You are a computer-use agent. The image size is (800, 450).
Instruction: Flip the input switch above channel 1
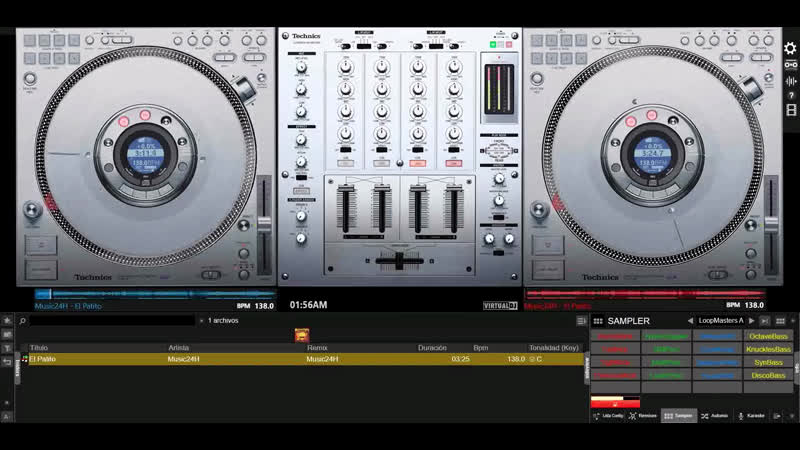pyautogui.click(x=346, y=46)
